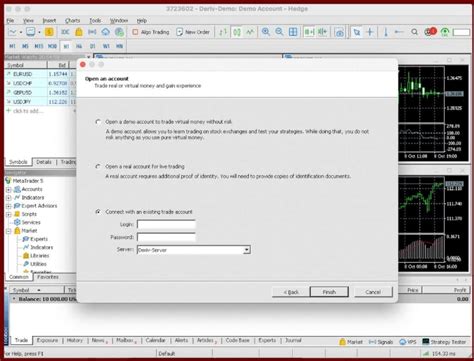Click 'click to add...' in Market Watch
The image size is (474, 361).
[28, 111]
